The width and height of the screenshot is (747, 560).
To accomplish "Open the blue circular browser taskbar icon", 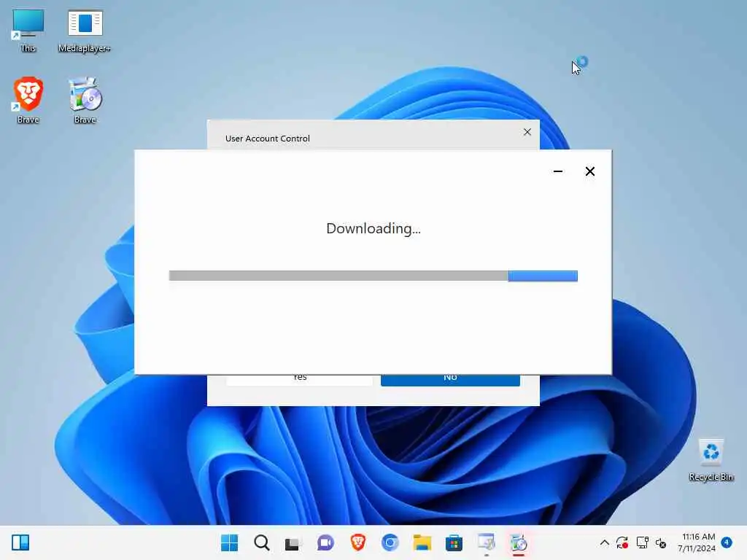I will tap(390, 542).
